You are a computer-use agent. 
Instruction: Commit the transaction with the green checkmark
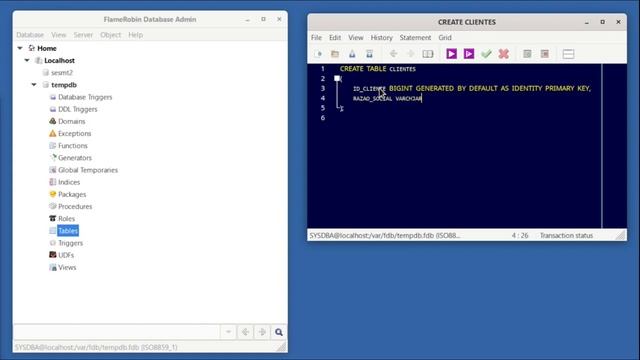(x=486, y=54)
